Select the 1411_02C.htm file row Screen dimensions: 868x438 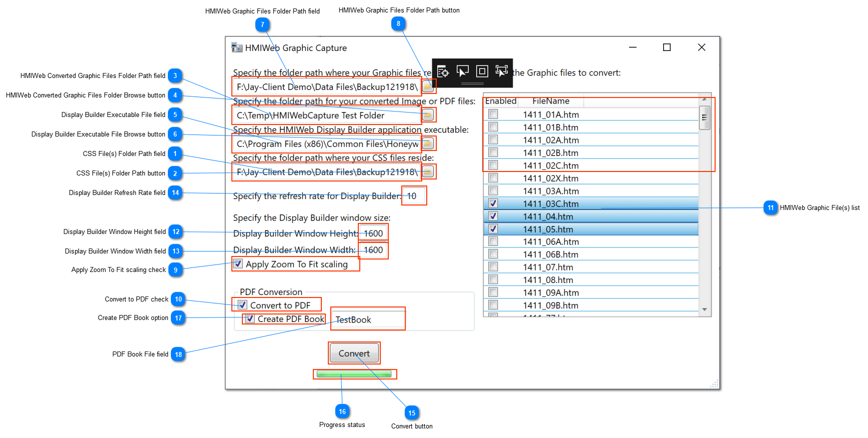point(591,165)
